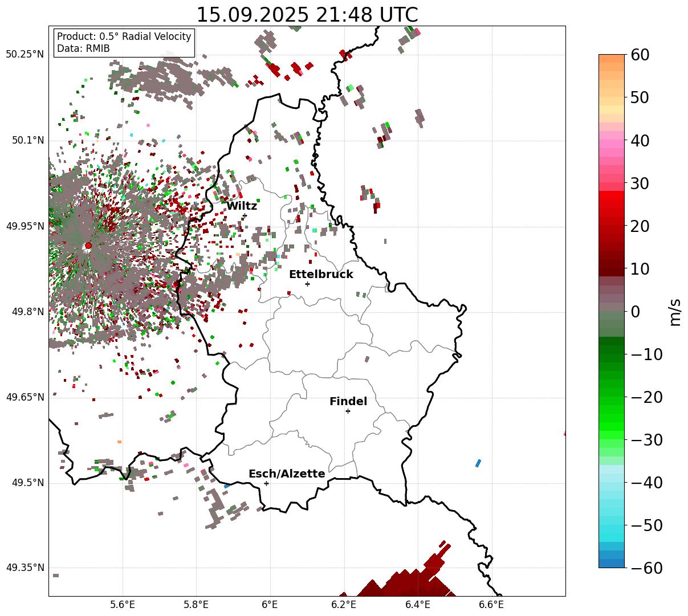The width and height of the screenshot is (688, 616).
Task: Click the colorbar tick label −40
Action: [647, 483]
